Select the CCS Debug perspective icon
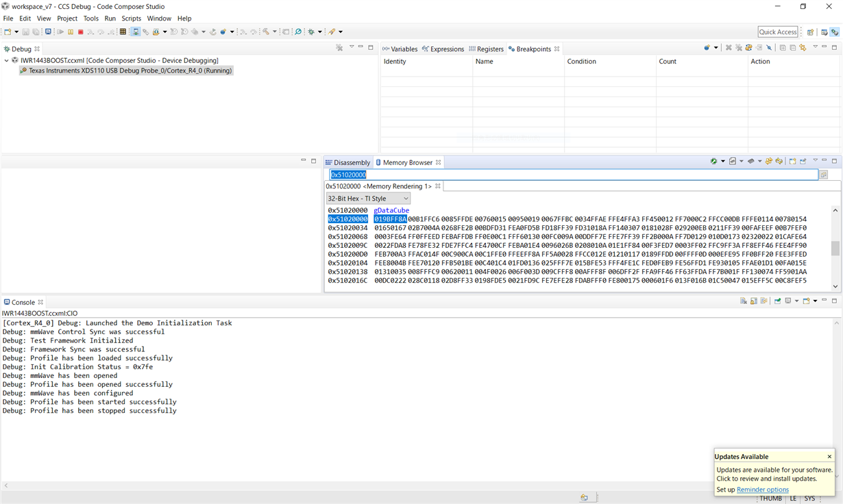This screenshot has width=843, height=504. pyautogui.click(x=835, y=32)
